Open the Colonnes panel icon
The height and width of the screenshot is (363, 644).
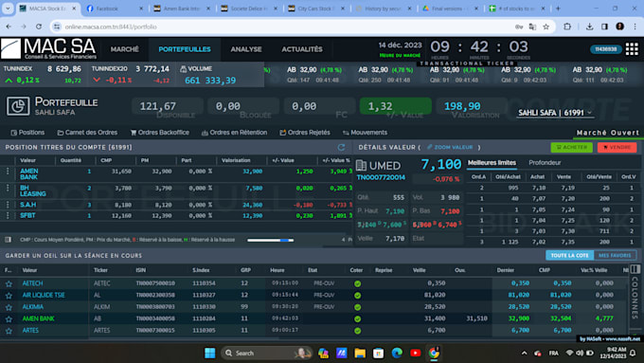tap(635, 269)
